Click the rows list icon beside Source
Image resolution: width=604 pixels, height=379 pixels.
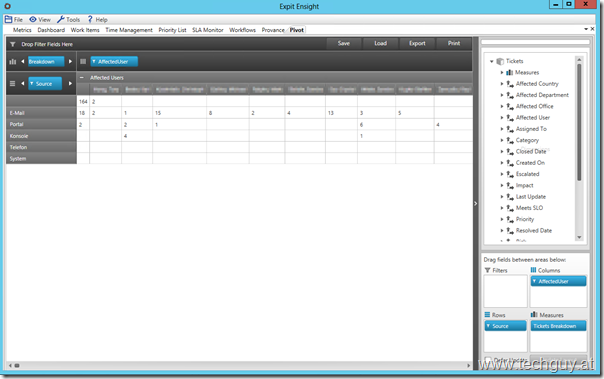coord(12,84)
